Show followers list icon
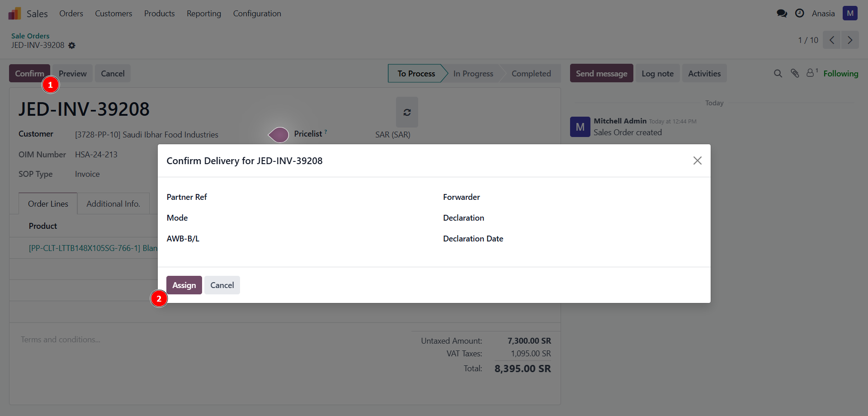The height and width of the screenshot is (416, 868). pos(811,73)
